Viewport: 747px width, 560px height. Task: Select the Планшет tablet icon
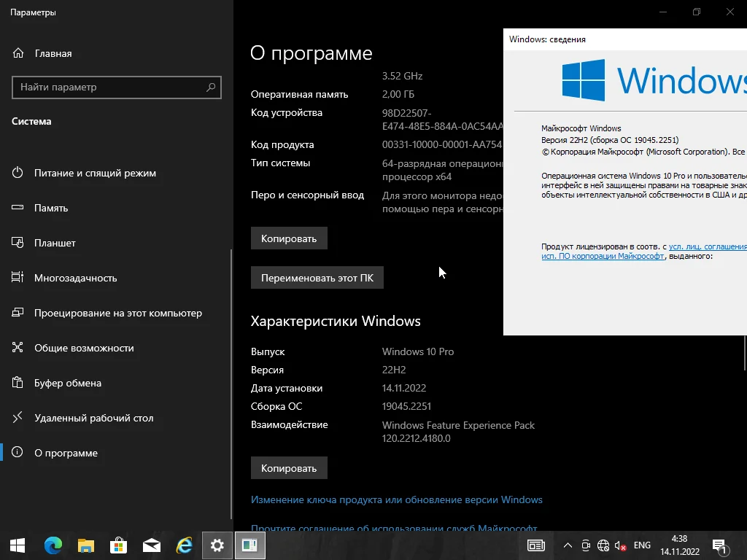(x=18, y=243)
